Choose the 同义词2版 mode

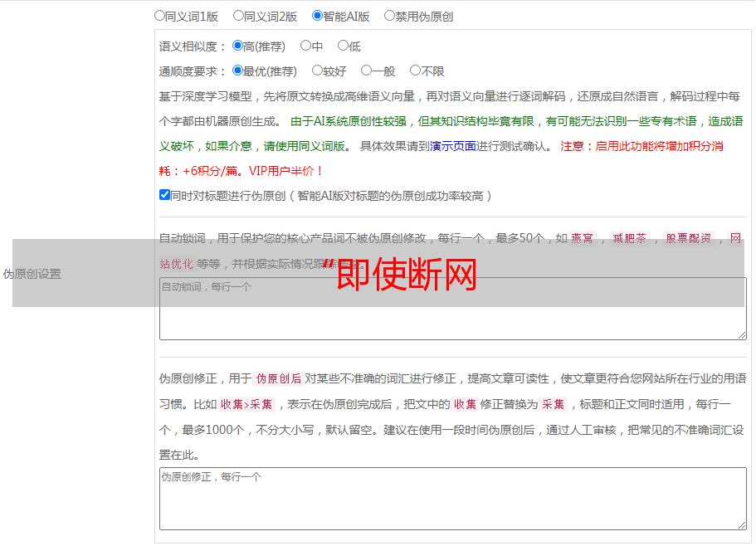[238, 16]
